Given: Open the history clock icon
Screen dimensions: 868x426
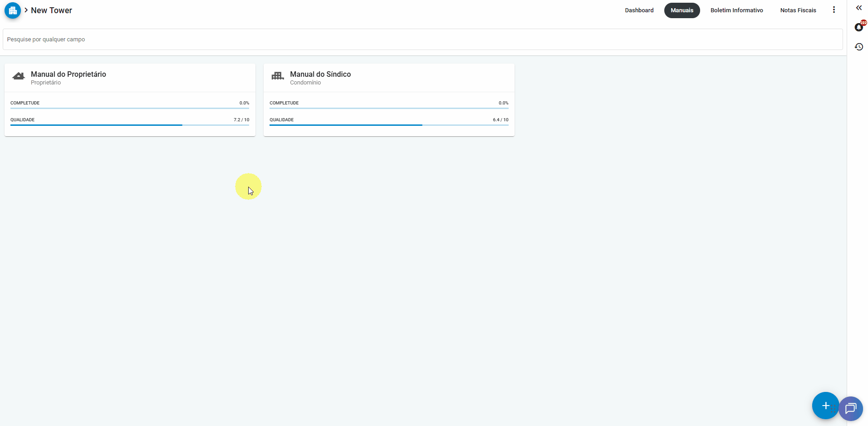Looking at the screenshot, I should coord(858,47).
